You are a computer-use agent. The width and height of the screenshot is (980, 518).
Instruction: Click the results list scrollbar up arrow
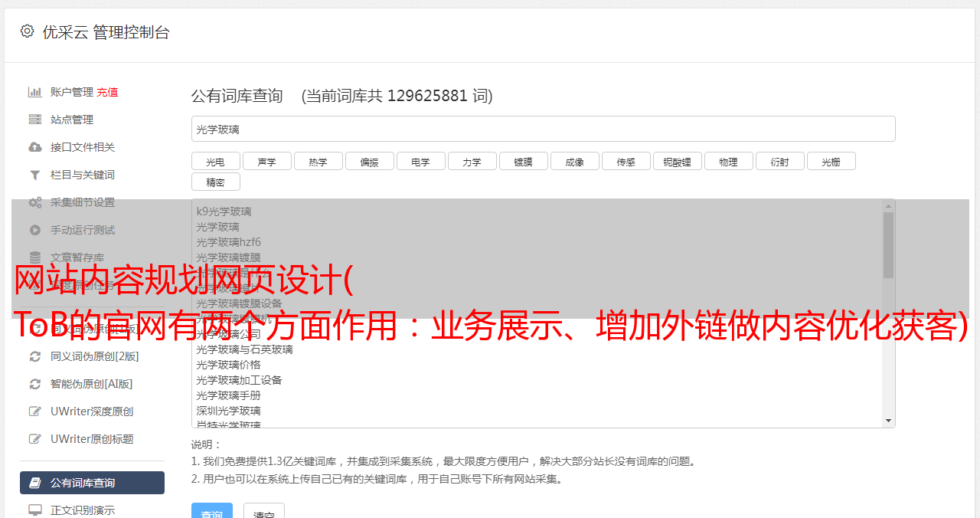888,206
